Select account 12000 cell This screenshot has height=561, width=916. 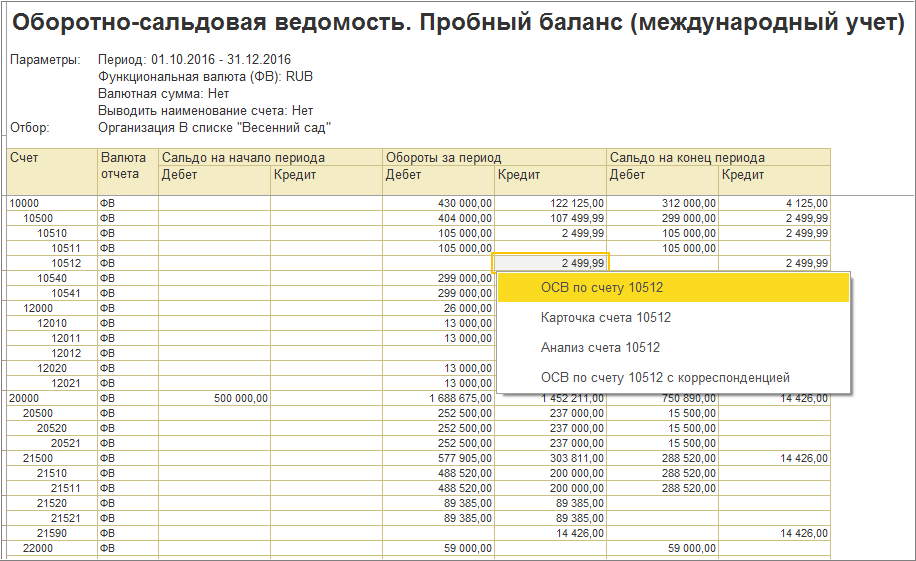point(52,308)
